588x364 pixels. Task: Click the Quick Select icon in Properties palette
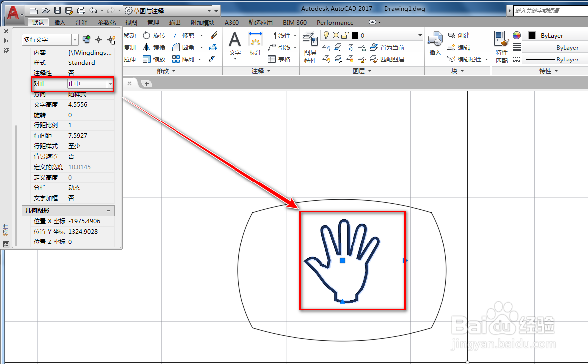point(111,39)
